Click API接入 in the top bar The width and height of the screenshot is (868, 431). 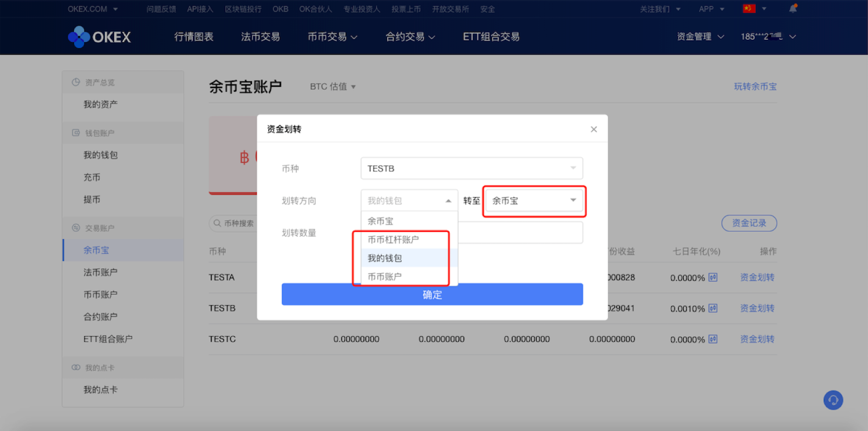200,9
